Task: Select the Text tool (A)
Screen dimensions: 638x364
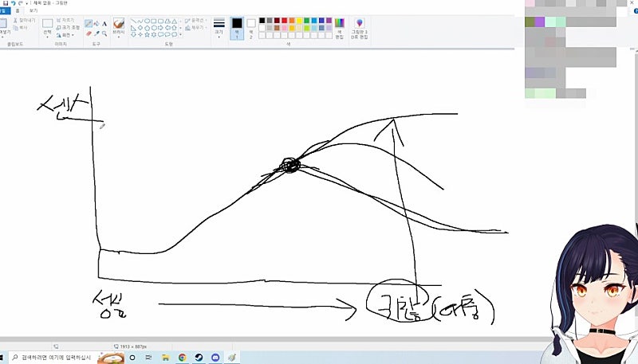Action: pos(104,24)
